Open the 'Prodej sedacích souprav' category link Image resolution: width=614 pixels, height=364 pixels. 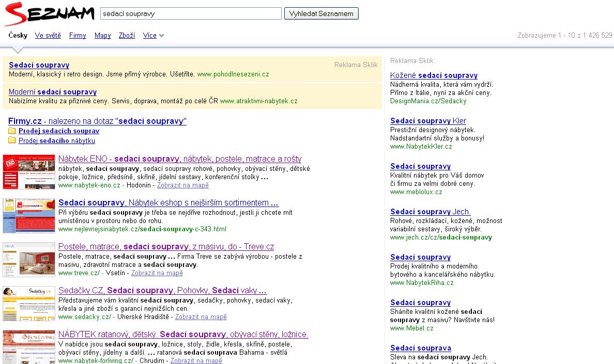(59, 131)
